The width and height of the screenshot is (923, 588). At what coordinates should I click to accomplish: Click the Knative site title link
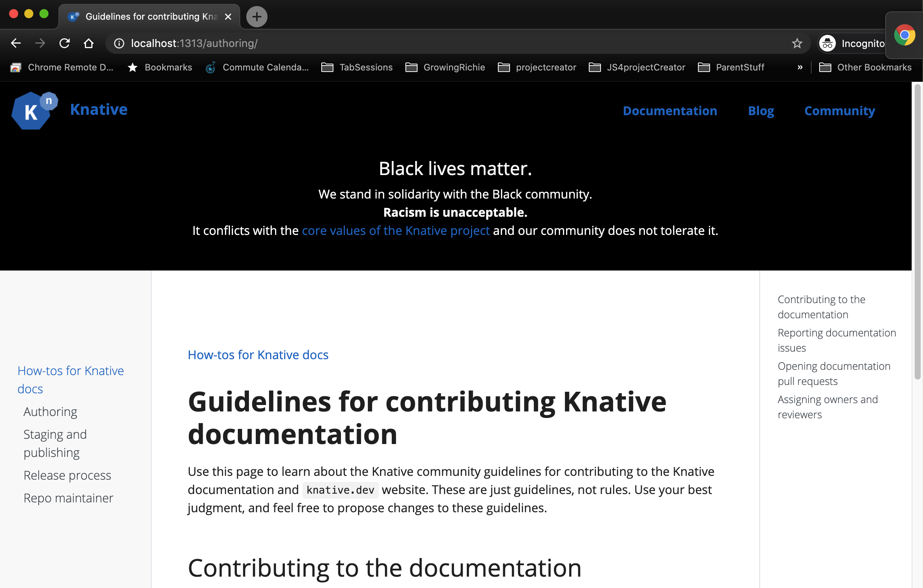[x=99, y=109]
